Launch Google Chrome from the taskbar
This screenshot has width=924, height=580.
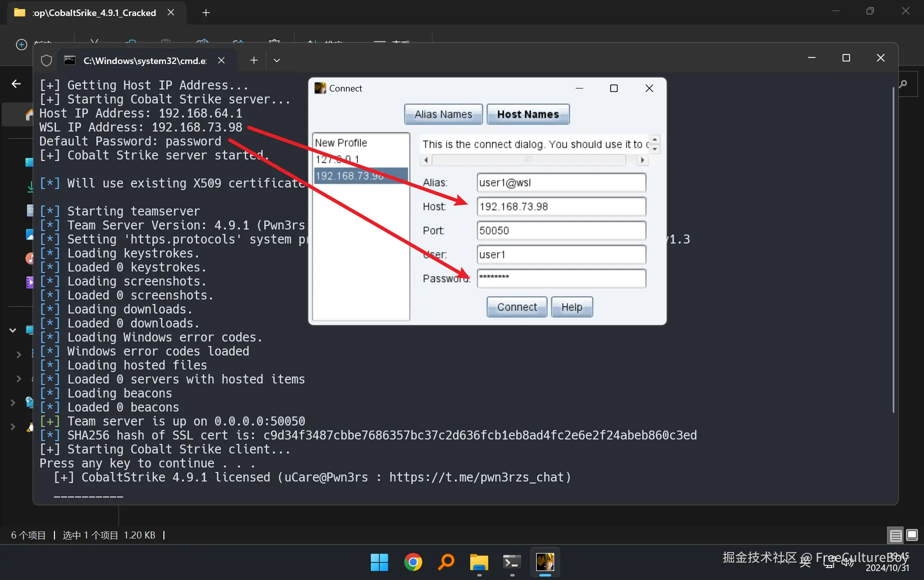(413, 562)
